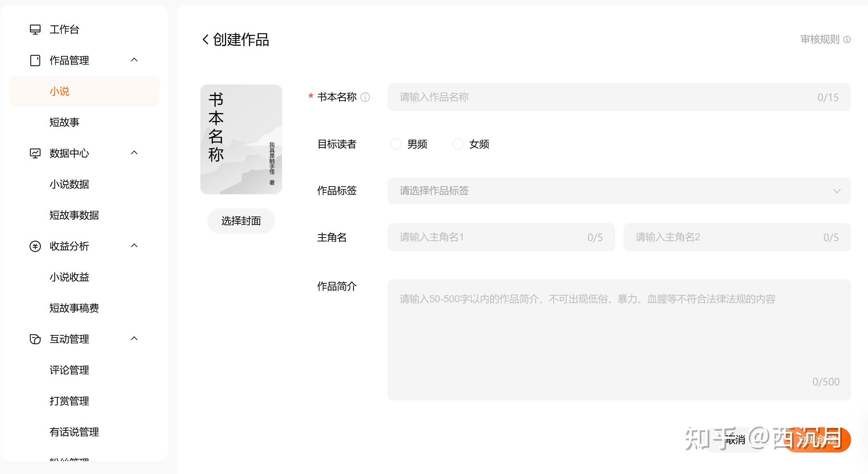Screen dimensions: 868x474
Task: Click the 作品管理 tablet icon
Action: pos(35,61)
